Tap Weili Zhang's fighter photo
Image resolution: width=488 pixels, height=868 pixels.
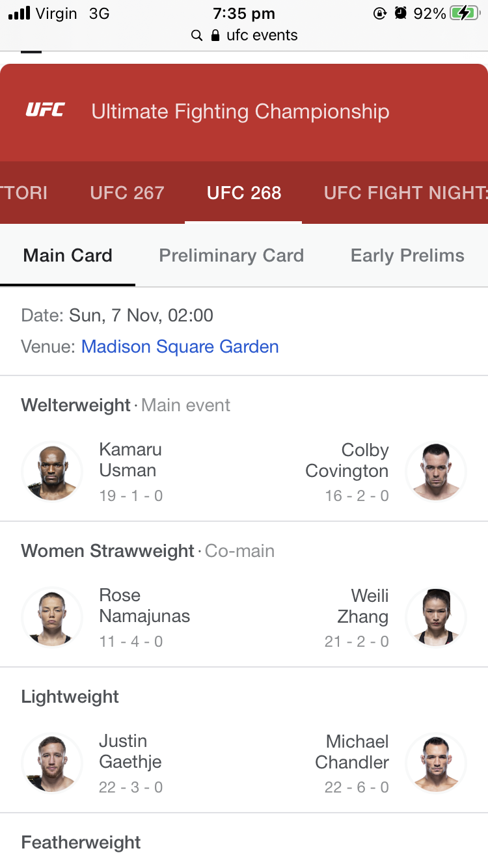(435, 617)
